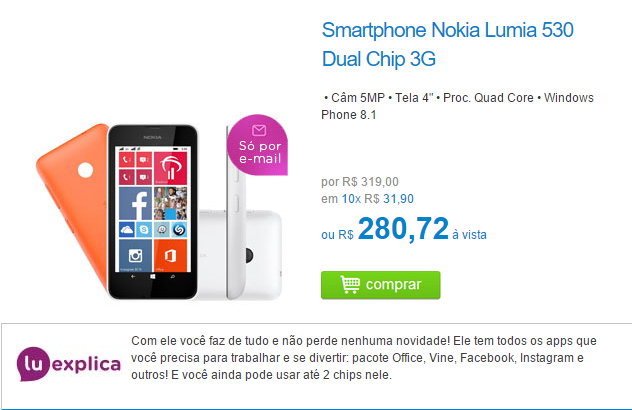Click the Só por e-mail badge
632x410 pixels.
(x=258, y=145)
